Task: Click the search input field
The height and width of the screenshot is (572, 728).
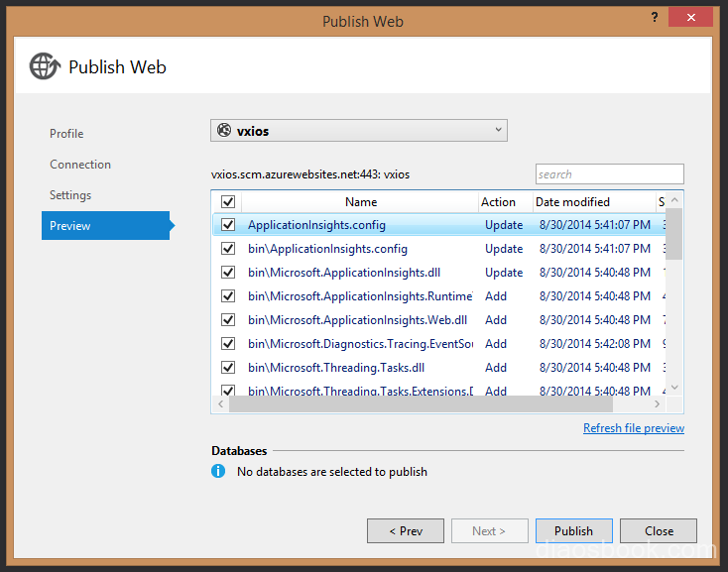Action: point(610,173)
